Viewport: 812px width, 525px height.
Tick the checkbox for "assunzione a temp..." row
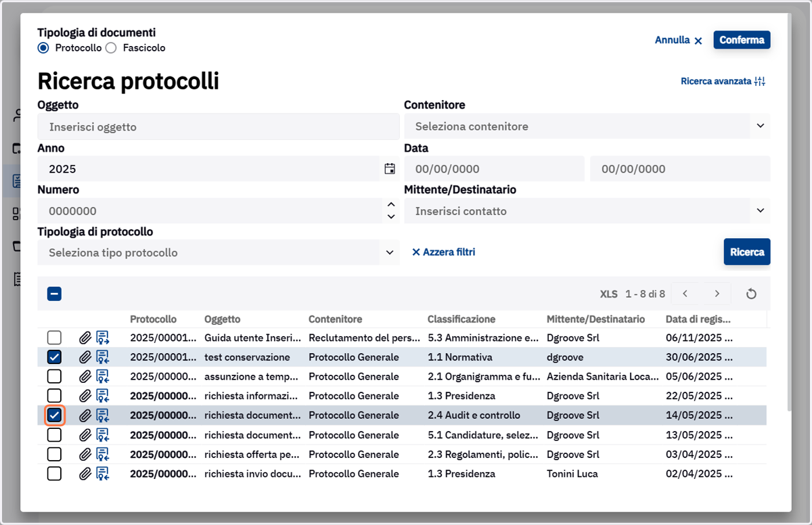pyautogui.click(x=54, y=376)
